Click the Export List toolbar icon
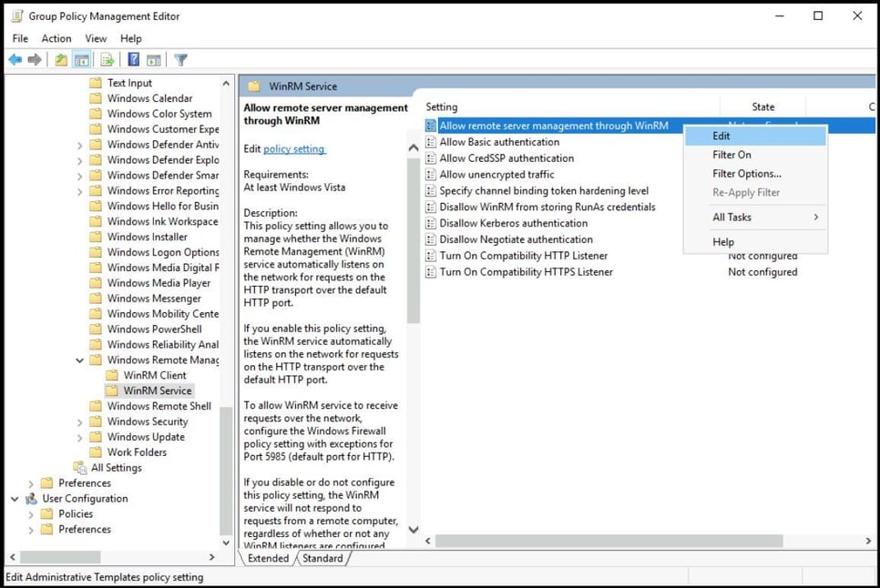This screenshot has width=880, height=588. 107,59
